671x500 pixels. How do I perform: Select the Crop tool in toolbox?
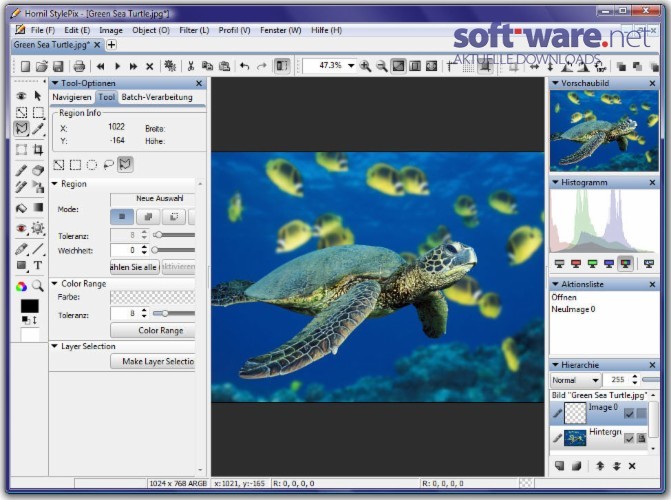38,149
